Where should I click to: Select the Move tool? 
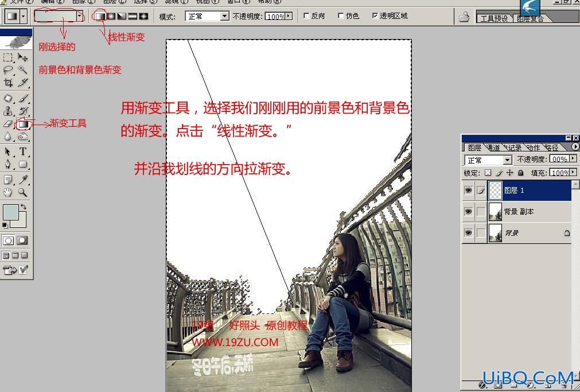pyautogui.click(x=22, y=57)
